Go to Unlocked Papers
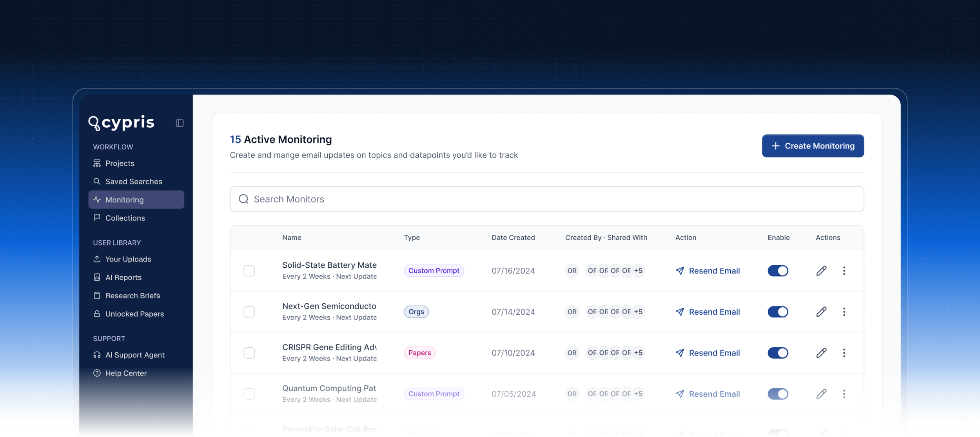This screenshot has height=437, width=980. tap(136, 314)
